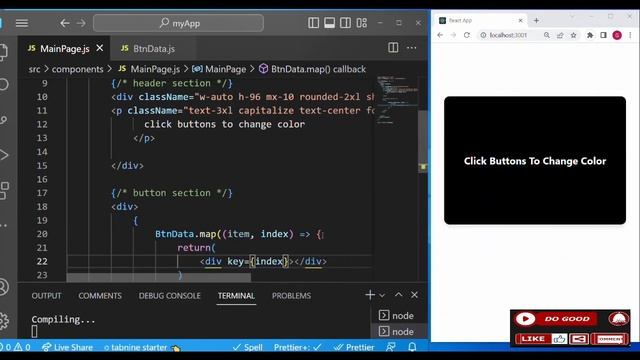The height and width of the screenshot is (360, 640).
Task: Toggle the primary side bar layout icon
Action: click(313, 23)
